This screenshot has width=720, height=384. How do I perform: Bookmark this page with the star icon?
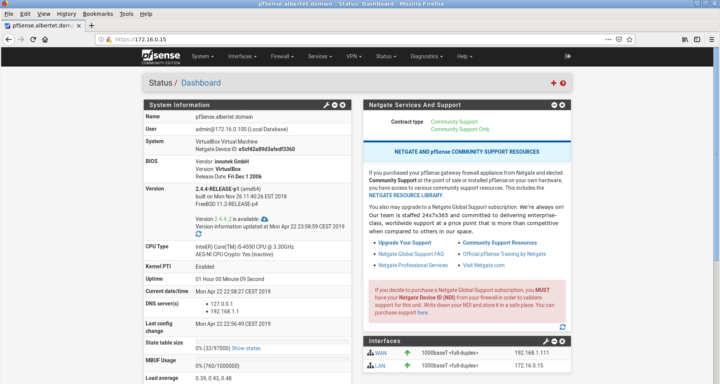[x=630, y=40]
